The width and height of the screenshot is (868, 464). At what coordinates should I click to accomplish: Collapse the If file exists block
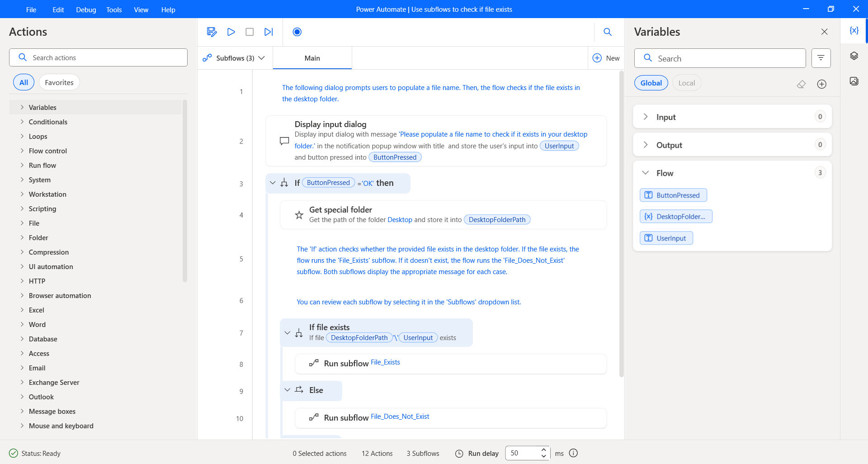287,333
